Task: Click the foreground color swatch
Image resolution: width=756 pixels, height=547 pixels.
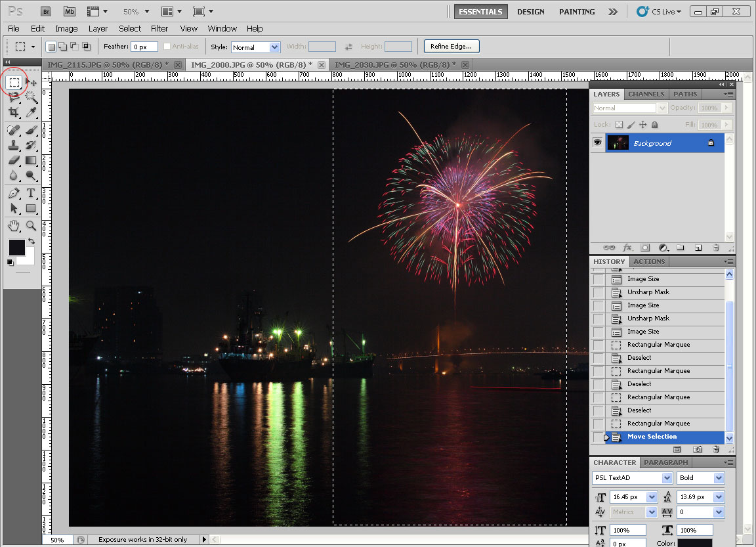Action: click(x=16, y=248)
